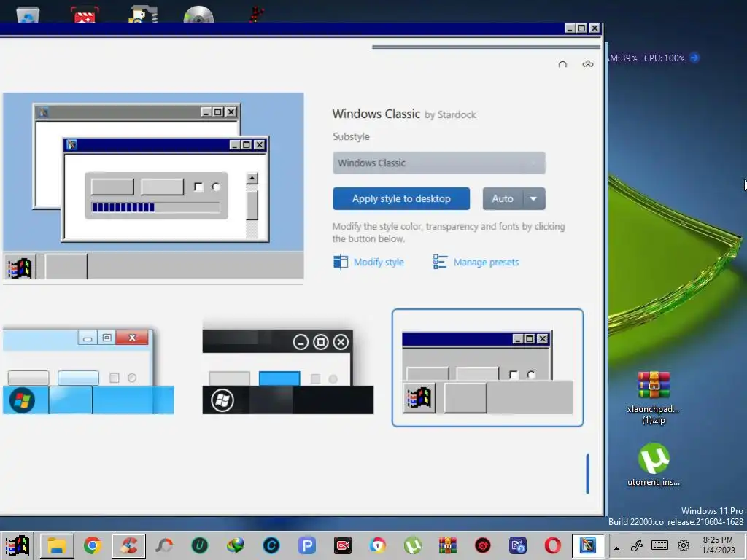747x560 pixels.
Task: Open the touch keyboard tray icon
Action: pos(659,545)
